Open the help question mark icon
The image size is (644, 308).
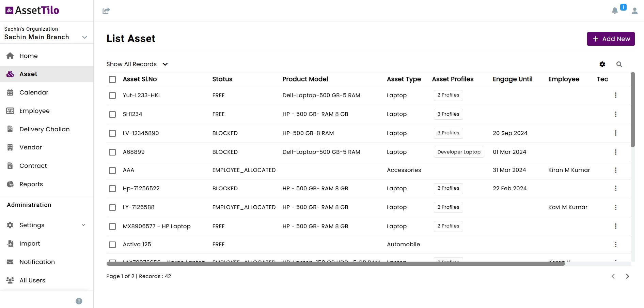click(79, 301)
